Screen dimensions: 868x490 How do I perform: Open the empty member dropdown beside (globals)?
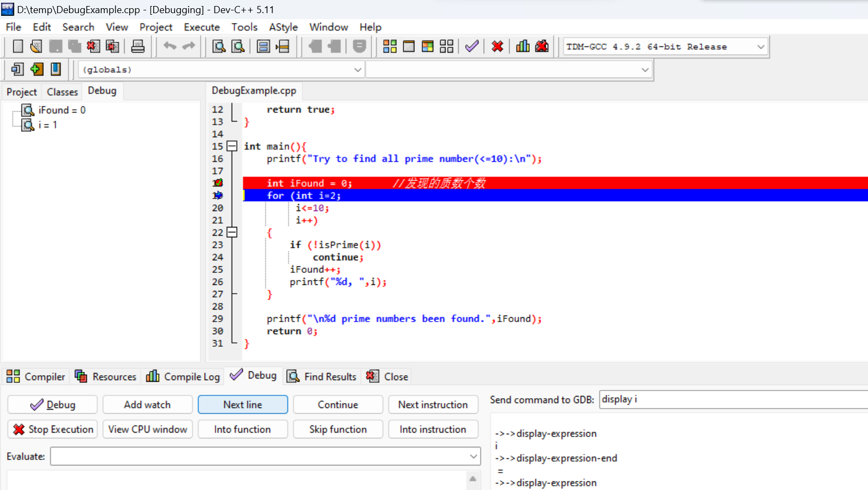[645, 69]
